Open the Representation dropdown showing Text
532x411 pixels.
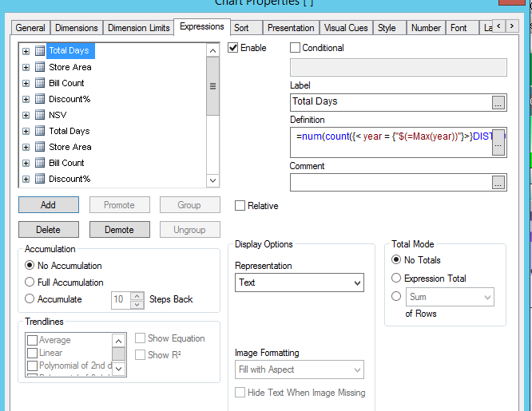(x=299, y=283)
